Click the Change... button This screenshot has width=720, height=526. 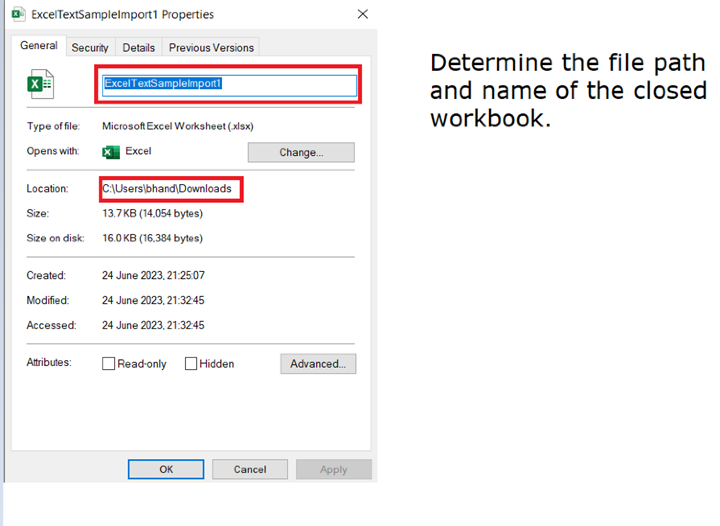(301, 153)
